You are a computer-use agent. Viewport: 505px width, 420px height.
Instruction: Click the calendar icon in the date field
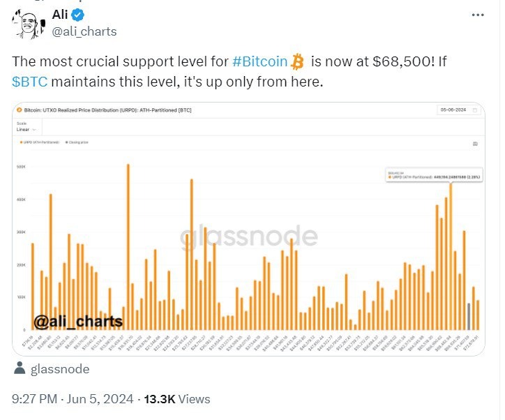(474, 110)
